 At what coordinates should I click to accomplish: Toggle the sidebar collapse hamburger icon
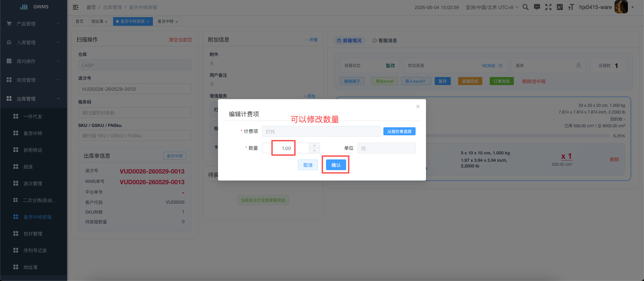pyautogui.click(x=75, y=7)
